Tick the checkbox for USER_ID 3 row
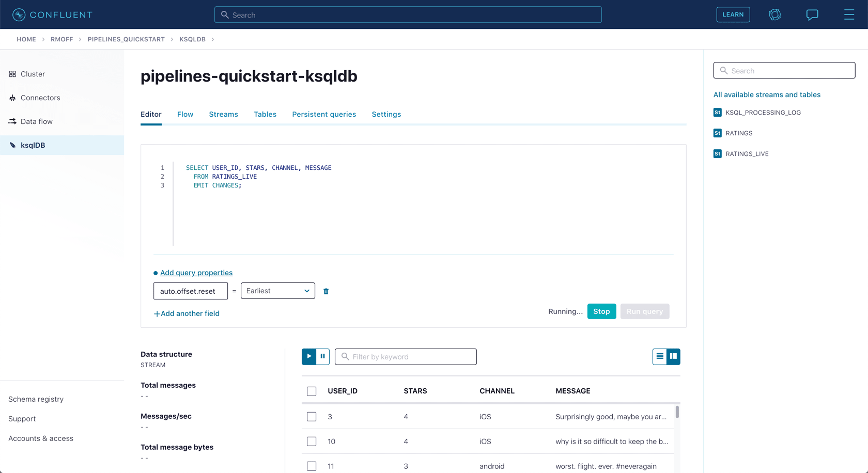 pyautogui.click(x=312, y=417)
